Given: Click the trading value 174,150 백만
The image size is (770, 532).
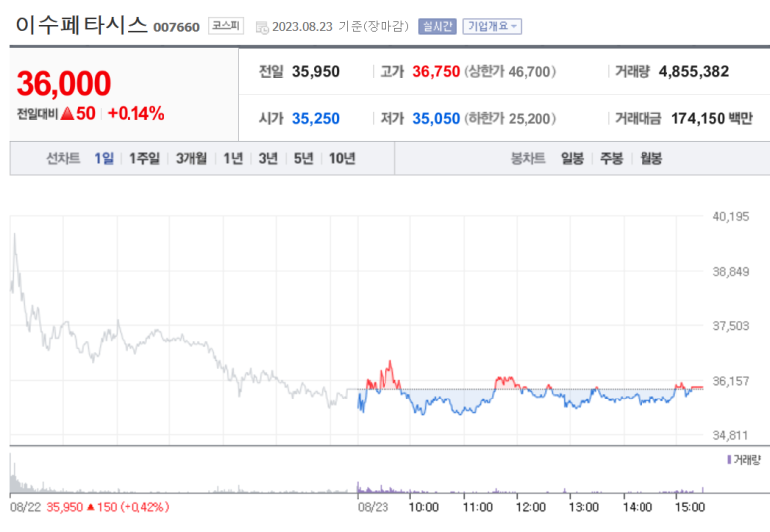Looking at the screenshot, I should (x=712, y=118).
